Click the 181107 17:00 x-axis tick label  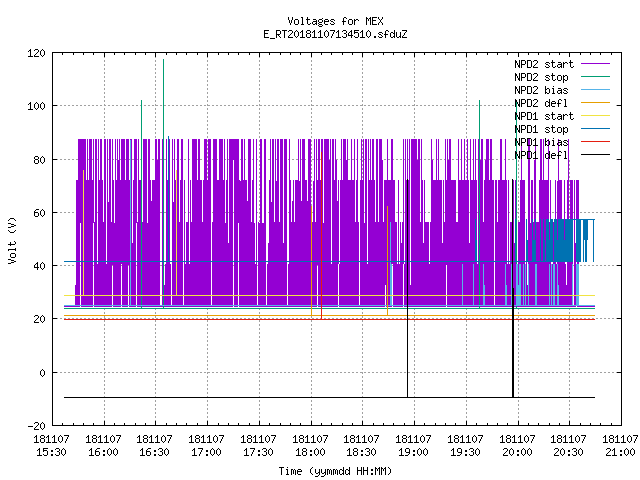[206, 446]
